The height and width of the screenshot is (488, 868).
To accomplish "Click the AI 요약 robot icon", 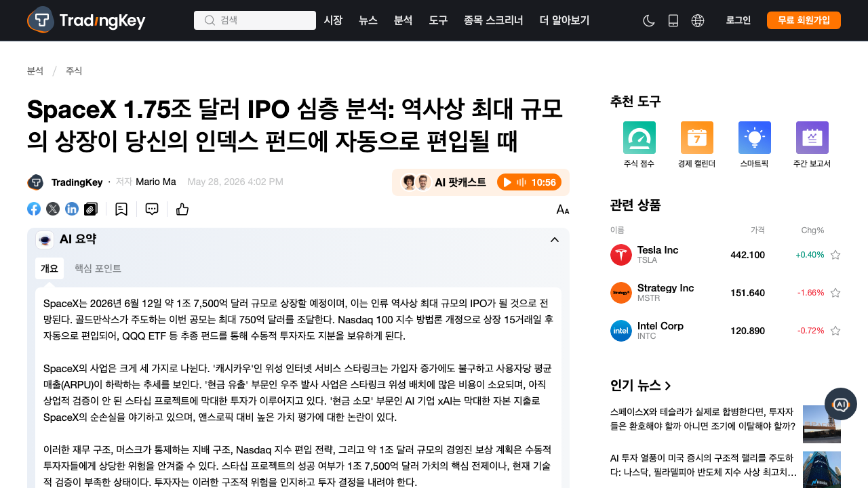I will [x=45, y=240].
